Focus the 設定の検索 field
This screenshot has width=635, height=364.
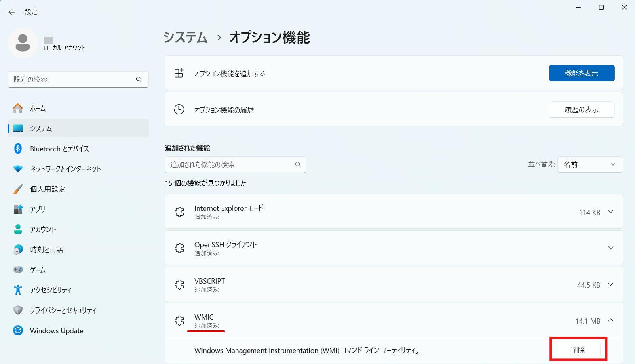(78, 79)
